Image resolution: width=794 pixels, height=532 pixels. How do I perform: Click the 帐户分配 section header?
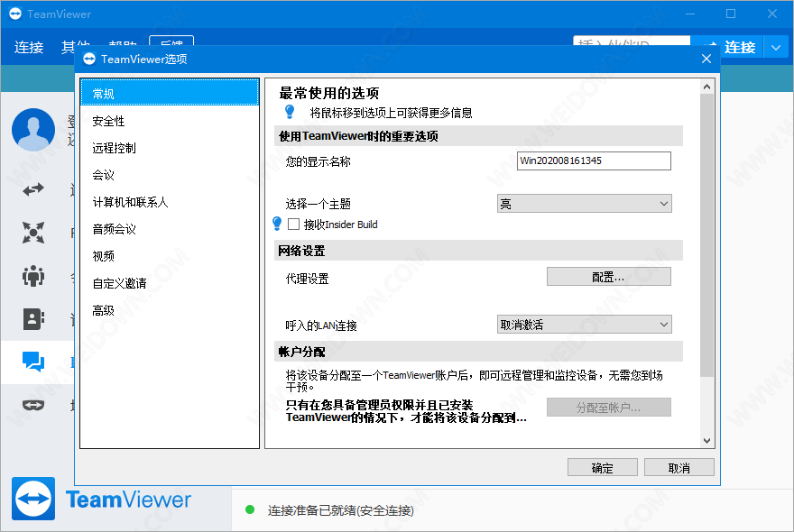478,352
